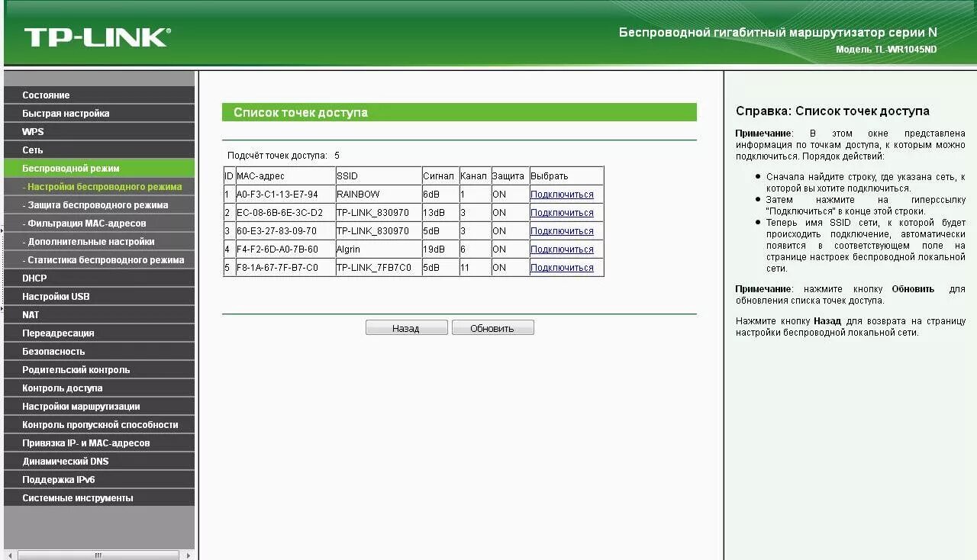Click the 19dB signal value
This screenshot has height=560, width=977.
tap(433, 249)
